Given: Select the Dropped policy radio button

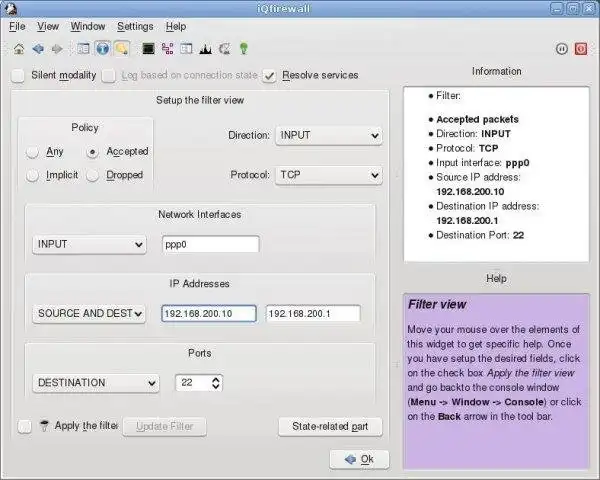Looking at the screenshot, I should click(x=92, y=175).
